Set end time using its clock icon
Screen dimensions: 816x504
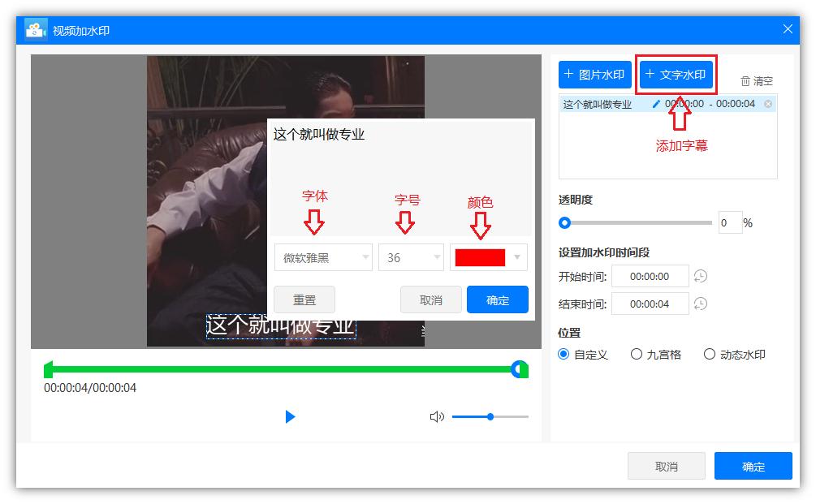tap(701, 304)
